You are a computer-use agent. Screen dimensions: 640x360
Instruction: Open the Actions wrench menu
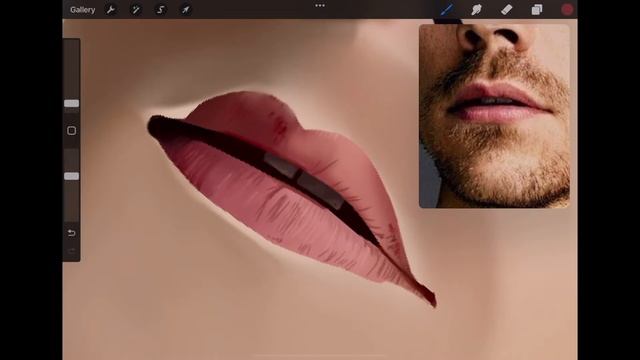tap(111, 10)
